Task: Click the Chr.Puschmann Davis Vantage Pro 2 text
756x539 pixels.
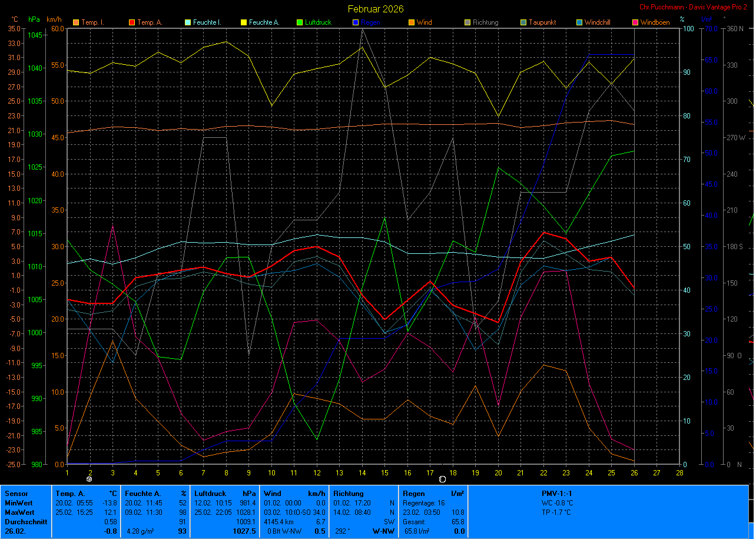Action: 693,6
